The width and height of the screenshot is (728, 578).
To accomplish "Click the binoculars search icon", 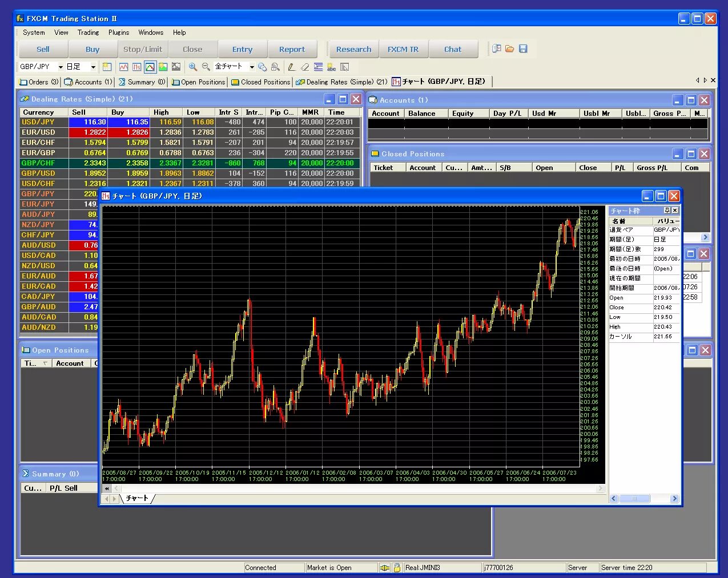I will (x=275, y=67).
